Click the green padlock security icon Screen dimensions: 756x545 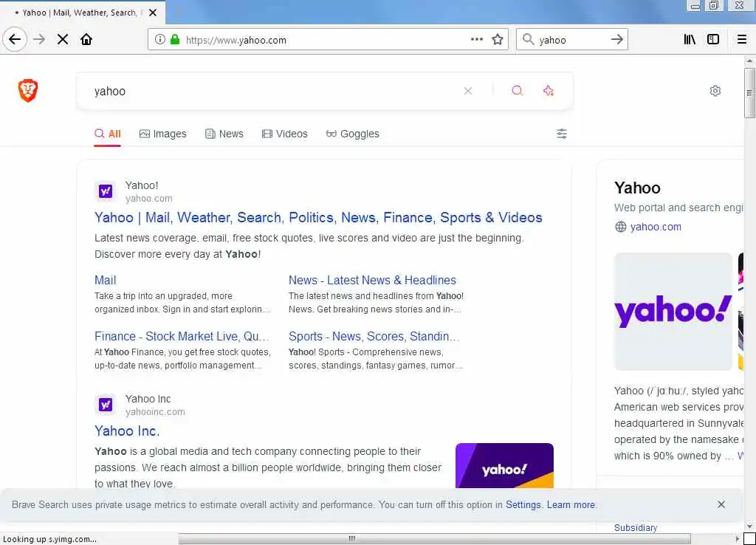(x=175, y=40)
